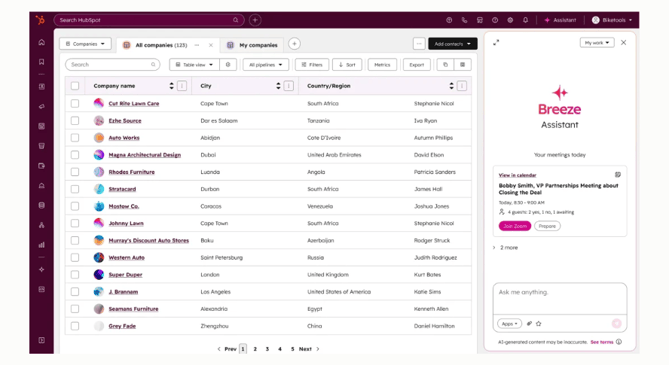Screen dimensions: 669x365
Task: Go to home icon in left sidebar
Action: point(41,42)
